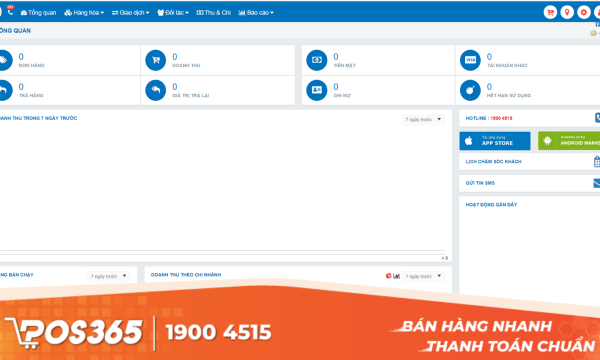Screen dimensions: 600x360
Task: Open the Tổng quan menu item
Action: (38, 13)
